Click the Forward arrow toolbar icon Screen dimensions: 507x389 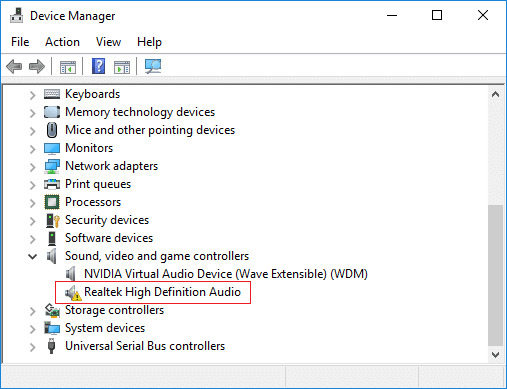coord(37,66)
